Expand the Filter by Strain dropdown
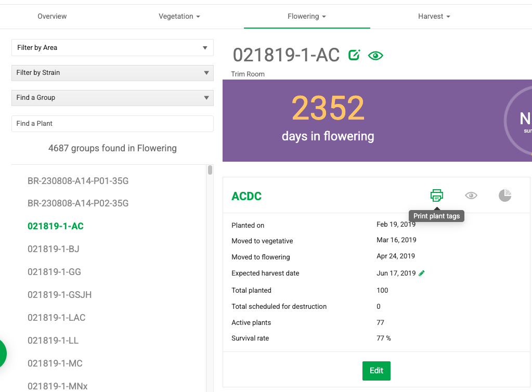The height and width of the screenshot is (392, 532). (112, 73)
